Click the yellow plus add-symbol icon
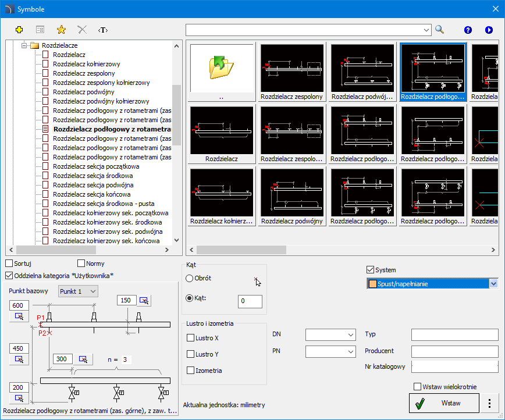 point(19,29)
